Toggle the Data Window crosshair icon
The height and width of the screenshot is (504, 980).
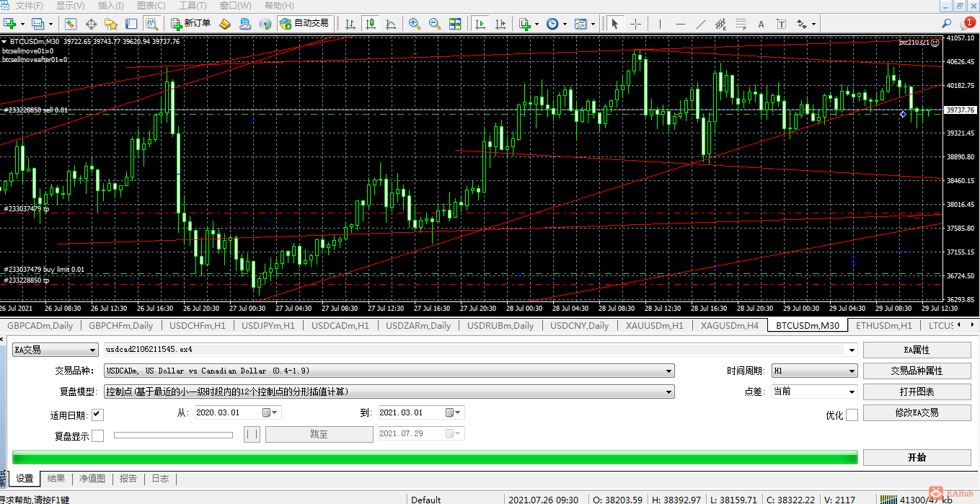91,24
